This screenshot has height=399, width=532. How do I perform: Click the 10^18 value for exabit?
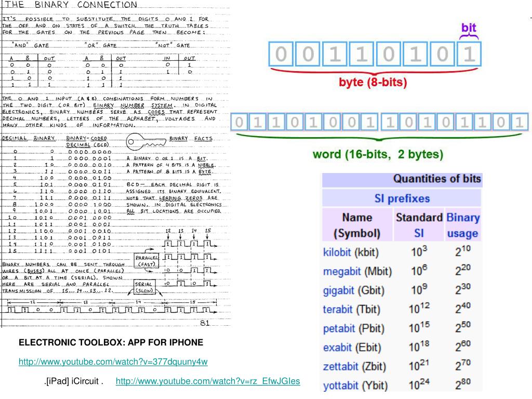click(x=419, y=347)
